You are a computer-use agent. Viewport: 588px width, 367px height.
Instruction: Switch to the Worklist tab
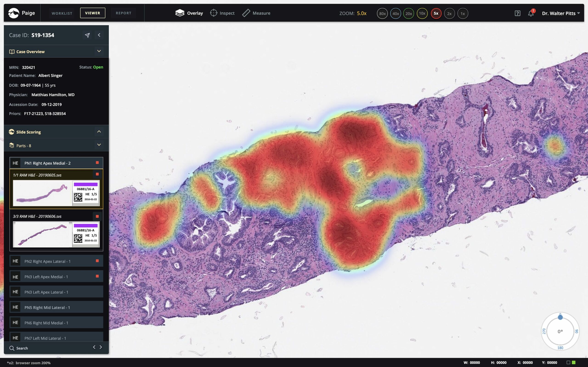[62, 13]
